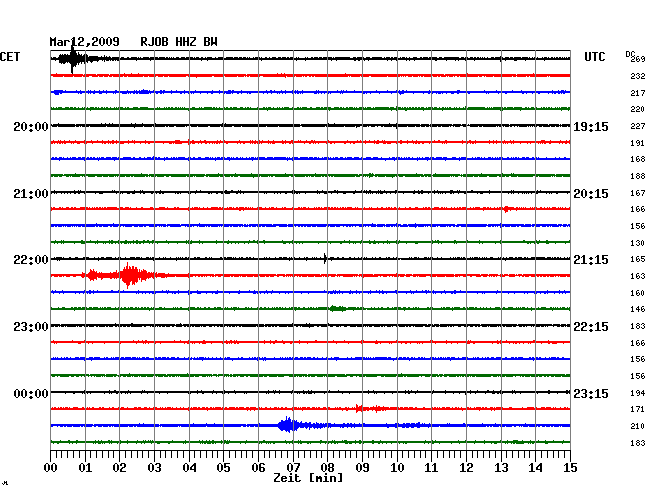
Task: Select minute 04 on the time axis
Action: pos(189,468)
